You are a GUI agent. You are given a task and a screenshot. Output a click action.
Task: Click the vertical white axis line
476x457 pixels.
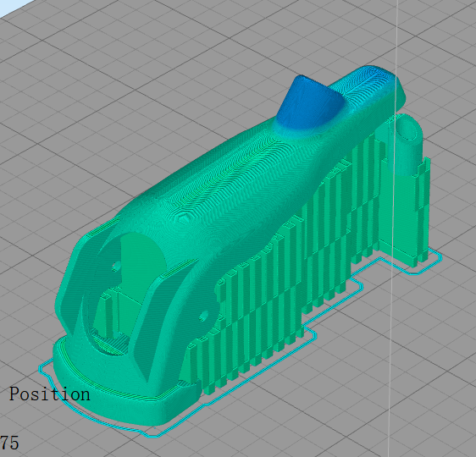pos(393,228)
